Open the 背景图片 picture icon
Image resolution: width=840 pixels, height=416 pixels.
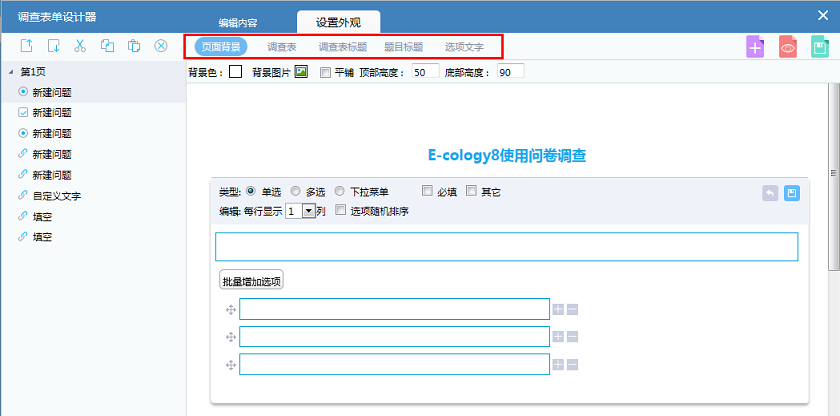coord(301,72)
